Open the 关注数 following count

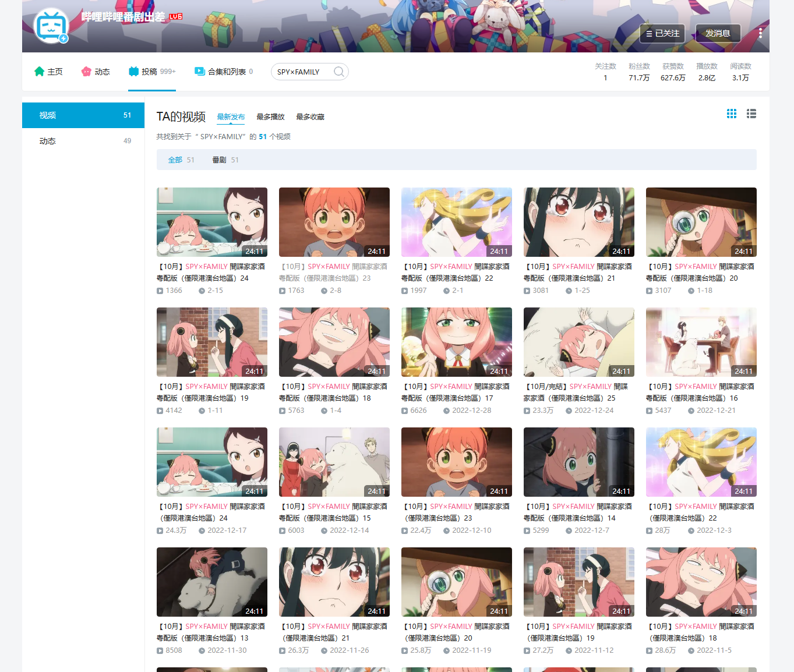[605, 72]
